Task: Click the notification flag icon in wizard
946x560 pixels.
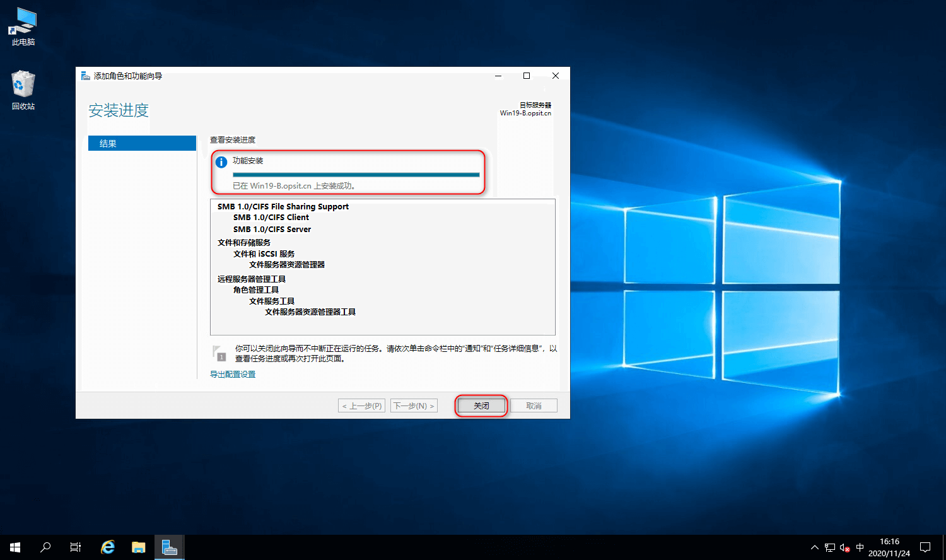Action: tap(219, 353)
